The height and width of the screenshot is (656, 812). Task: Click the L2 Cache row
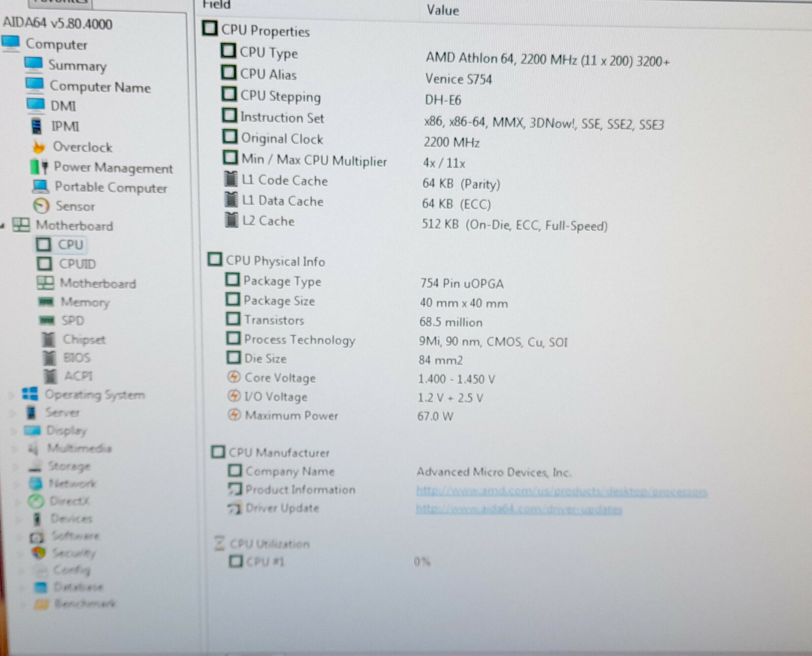(415, 223)
